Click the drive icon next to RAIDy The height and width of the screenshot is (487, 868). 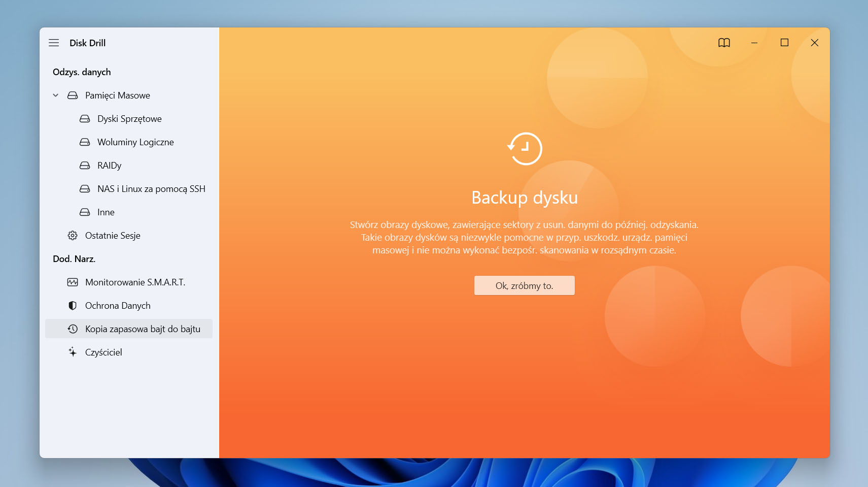85,166
